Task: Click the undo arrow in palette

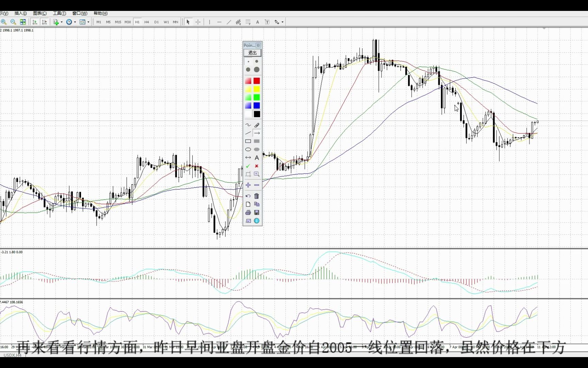Action: tap(248, 196)
